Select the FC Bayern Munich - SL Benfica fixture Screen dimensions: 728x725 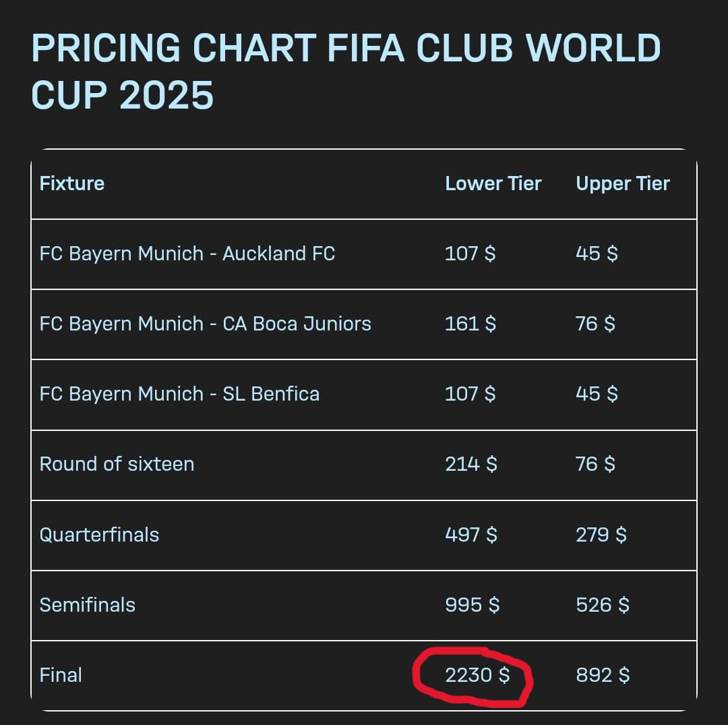point(179,394)
